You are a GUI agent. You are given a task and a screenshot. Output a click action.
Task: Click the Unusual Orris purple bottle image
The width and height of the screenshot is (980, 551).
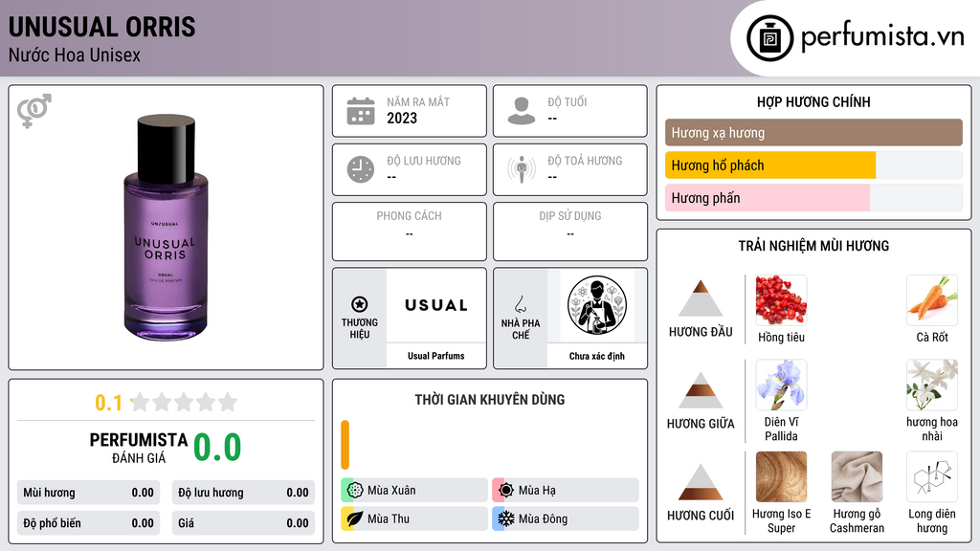click(x=166, y=228)
